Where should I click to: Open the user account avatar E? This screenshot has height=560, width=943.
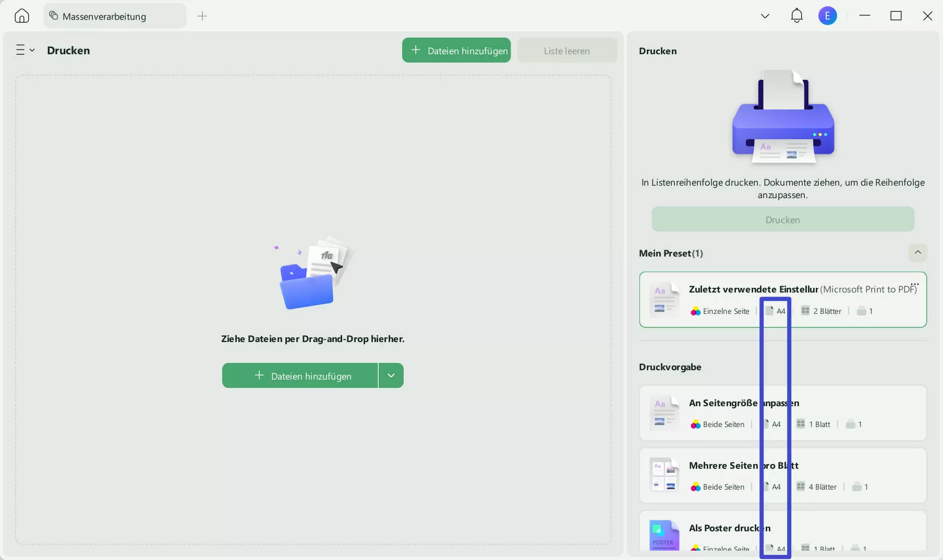pos(828,16)
